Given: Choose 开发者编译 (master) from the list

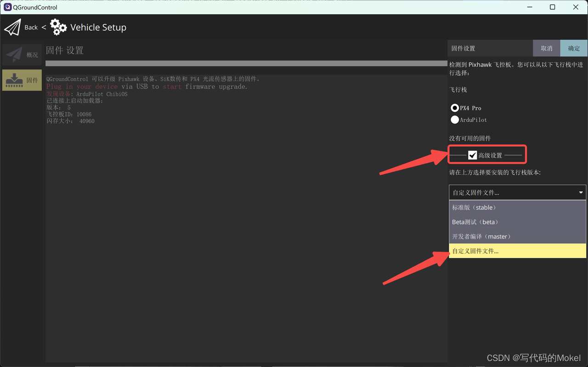Looking at the screenshot, I should pyautogui.click(x=517, y=236).
